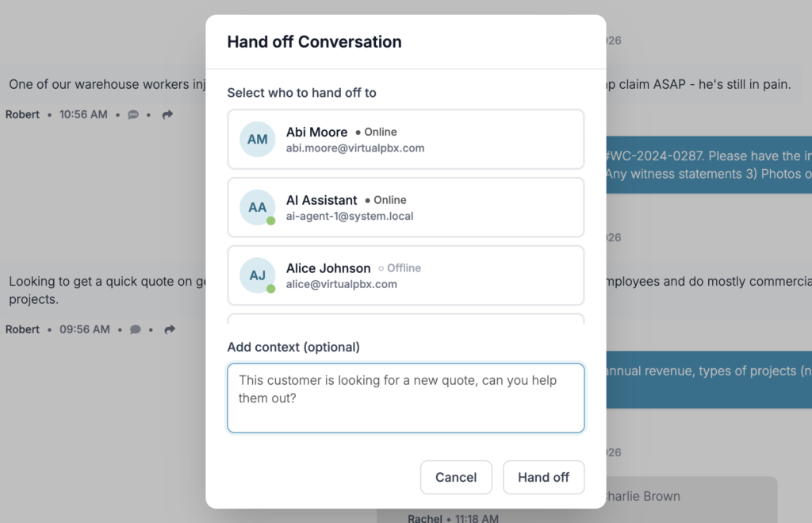Click Alice Johnson's AJ avatar
This screenshot has width=812, height=523.
257,276
